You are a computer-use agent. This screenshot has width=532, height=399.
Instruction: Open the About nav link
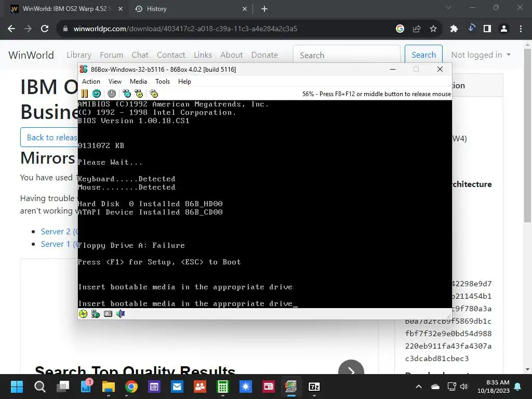tap(231, 55)
